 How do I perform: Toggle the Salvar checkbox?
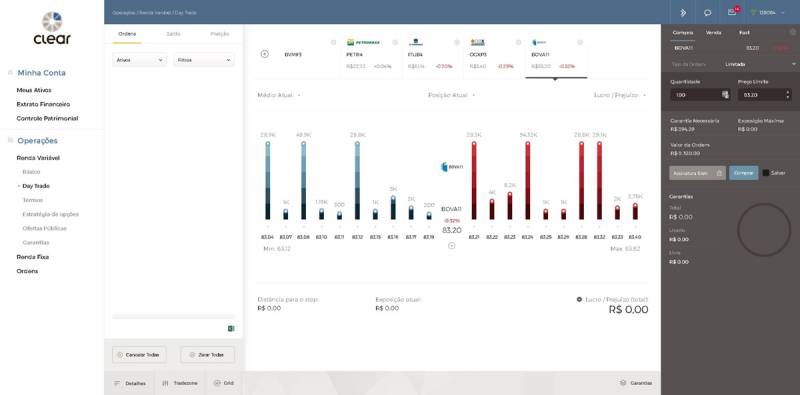pyautogui.click(x=766, y=173)
